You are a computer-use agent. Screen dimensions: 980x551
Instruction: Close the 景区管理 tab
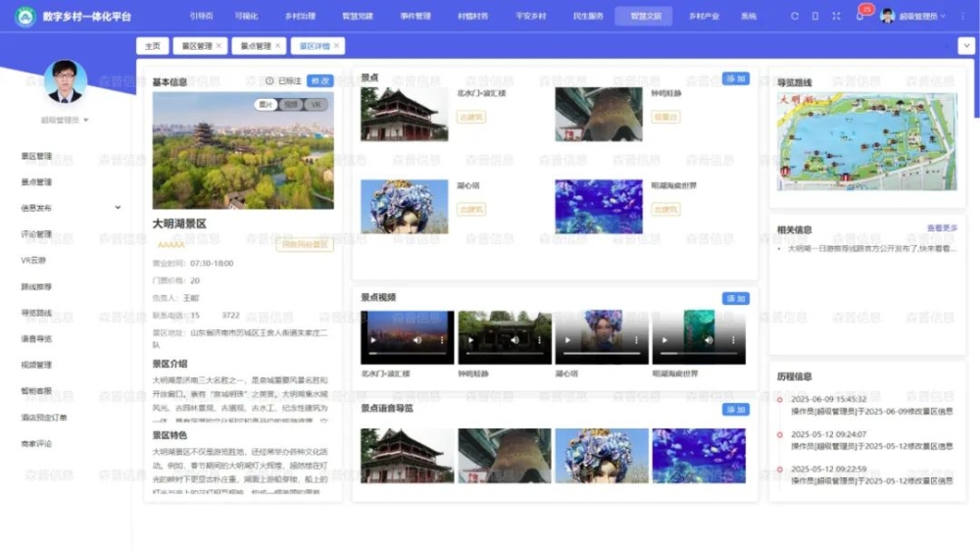[219, 46]
